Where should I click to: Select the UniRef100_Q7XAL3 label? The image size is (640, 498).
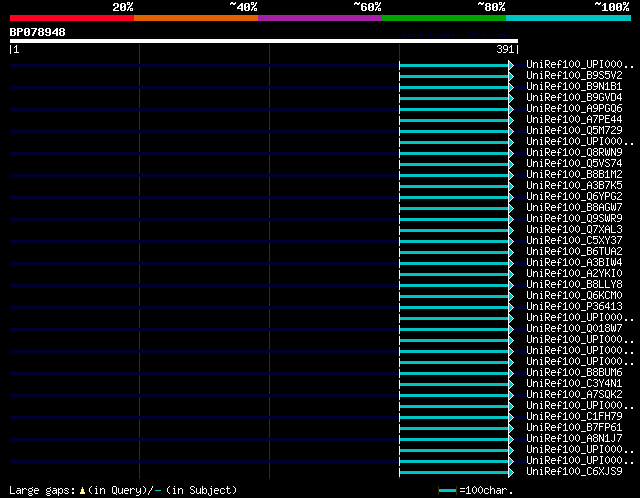tap(574, 230)
